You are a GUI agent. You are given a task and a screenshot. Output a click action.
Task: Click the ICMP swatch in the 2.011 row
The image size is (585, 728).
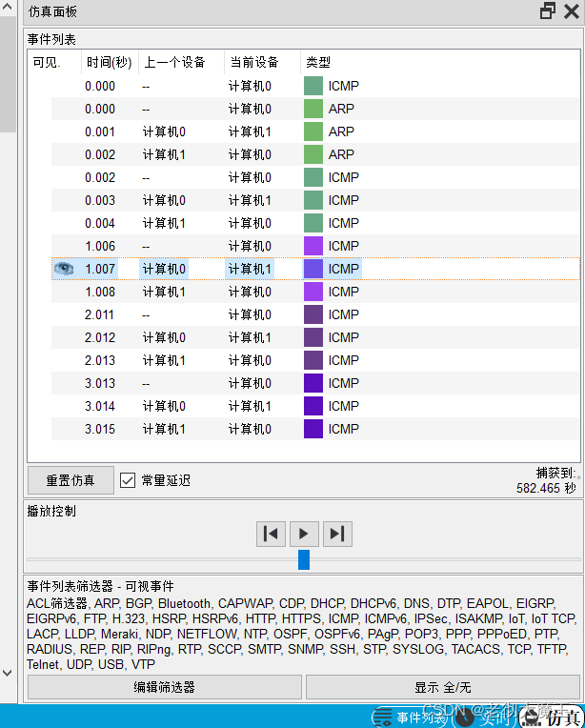pos(313,314)
